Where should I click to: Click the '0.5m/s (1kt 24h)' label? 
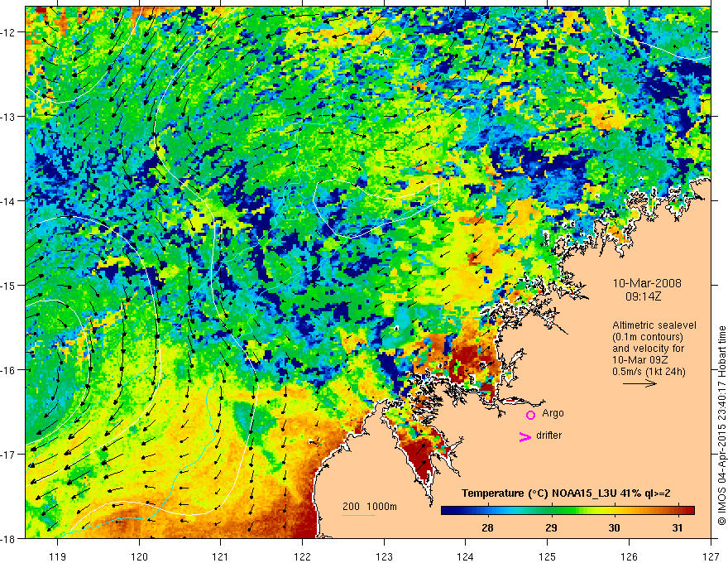point(649,372)
